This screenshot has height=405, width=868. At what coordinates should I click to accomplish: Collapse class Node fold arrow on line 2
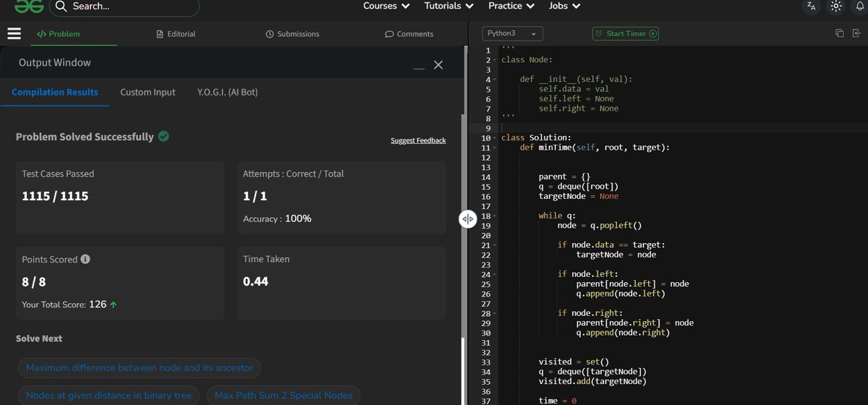point(496,60)
